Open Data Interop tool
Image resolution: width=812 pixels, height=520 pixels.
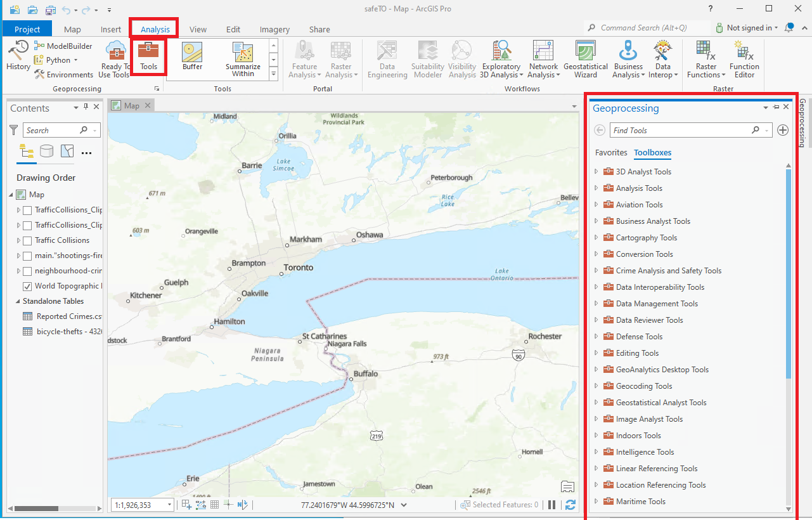pyautogui.click(x=663, y=59)
